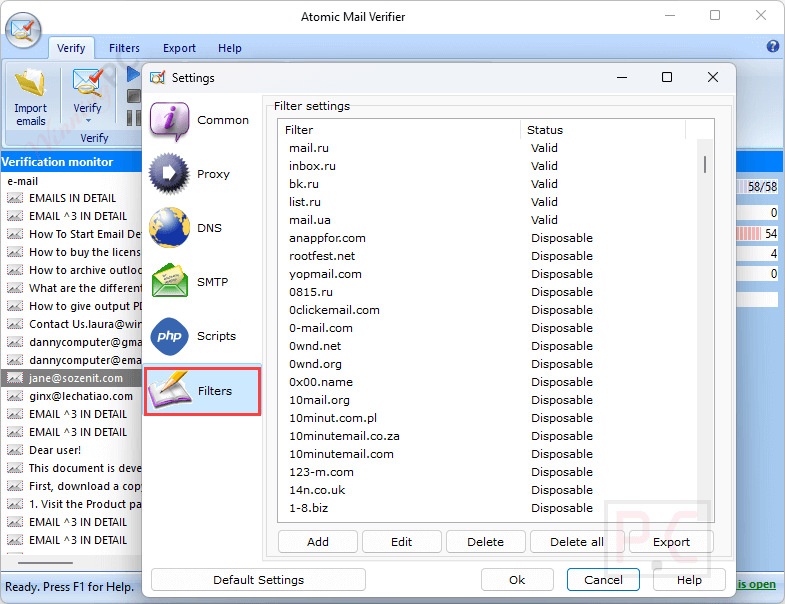Click the icon beside Dear user! row
Image resolution: width=785 pixels, height=604 pixels.
(15, 450)
